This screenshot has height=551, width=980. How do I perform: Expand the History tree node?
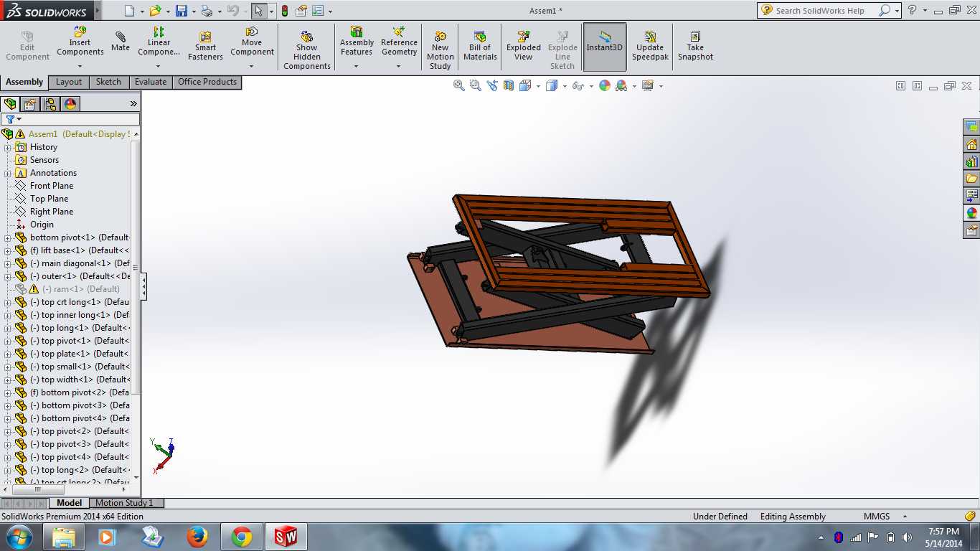coord(8,147)
